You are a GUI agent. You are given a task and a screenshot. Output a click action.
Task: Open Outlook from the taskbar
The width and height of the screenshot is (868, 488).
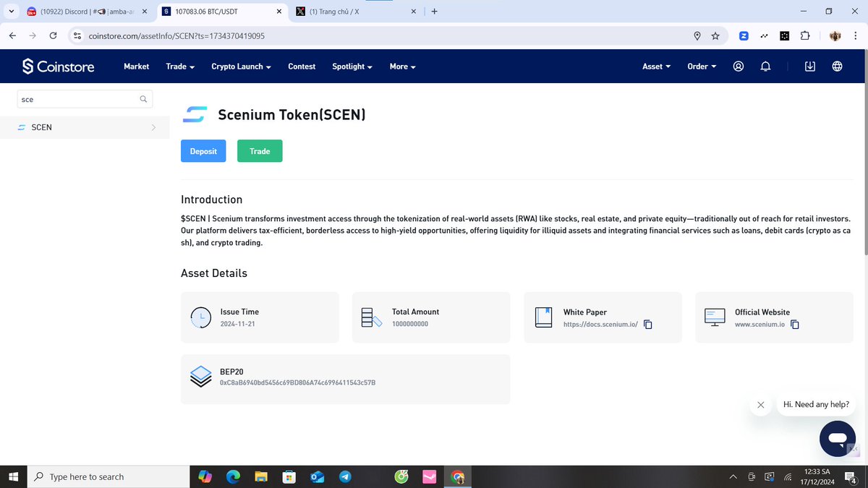click(x=317, y=476)
